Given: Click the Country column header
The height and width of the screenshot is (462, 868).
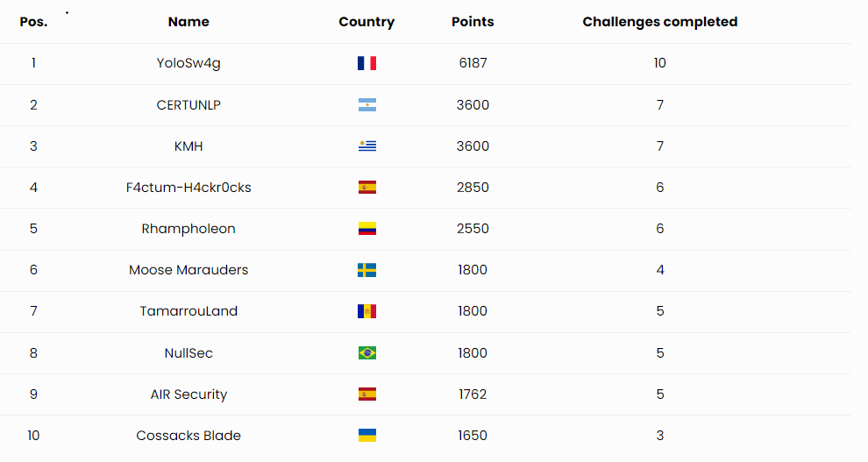Looking at the screenshot, I should pyautogui.click(x=366, y=22).
